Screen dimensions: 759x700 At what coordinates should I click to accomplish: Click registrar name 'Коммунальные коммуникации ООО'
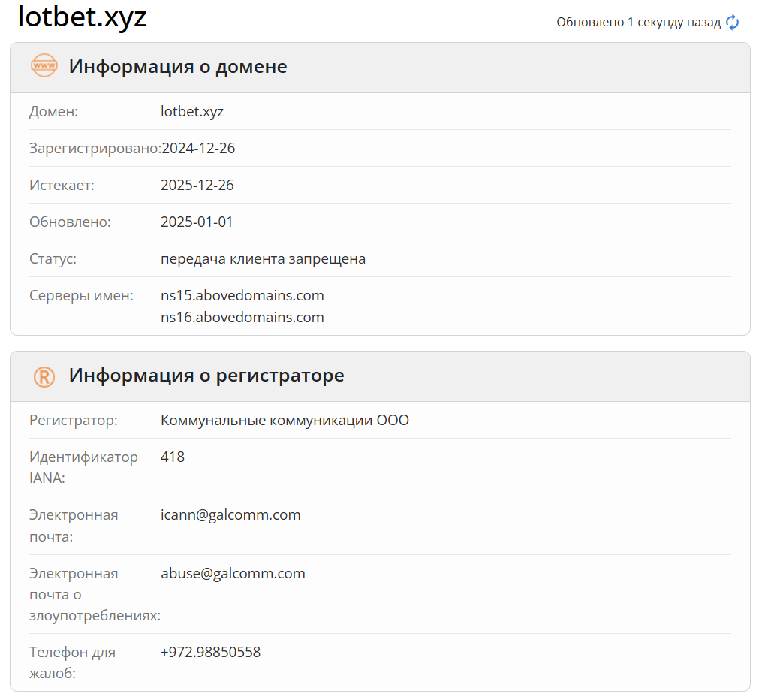[285, 421]
